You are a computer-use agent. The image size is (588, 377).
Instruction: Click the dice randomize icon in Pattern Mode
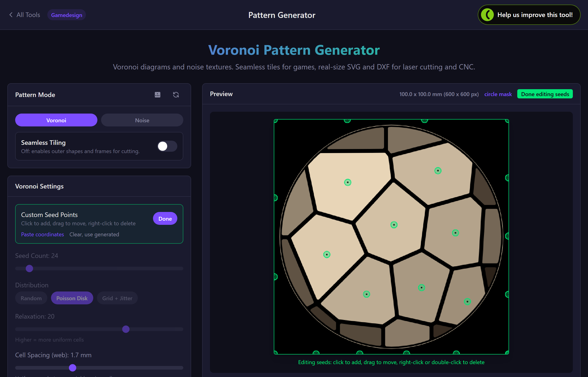point(158,95)
